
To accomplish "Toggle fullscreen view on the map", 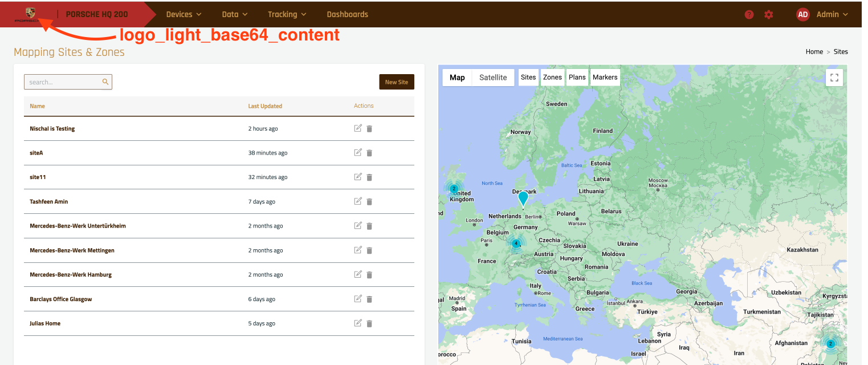I will pos(834,78).
